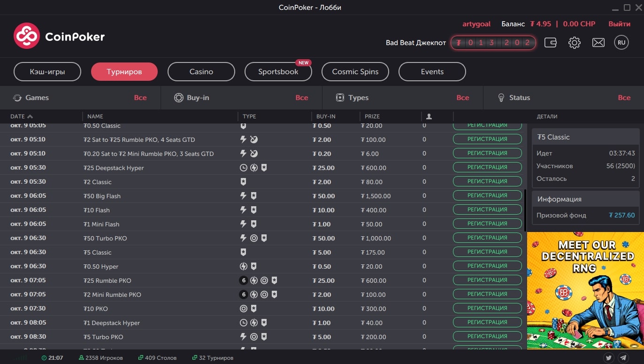Open the Status filter
Viewport: 644px width, 364px height.
coord(563,98)
